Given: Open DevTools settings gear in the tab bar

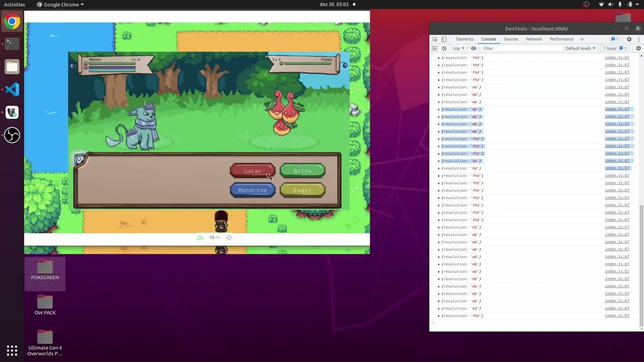Looking at the screenshot, I should tap(629, 39).
